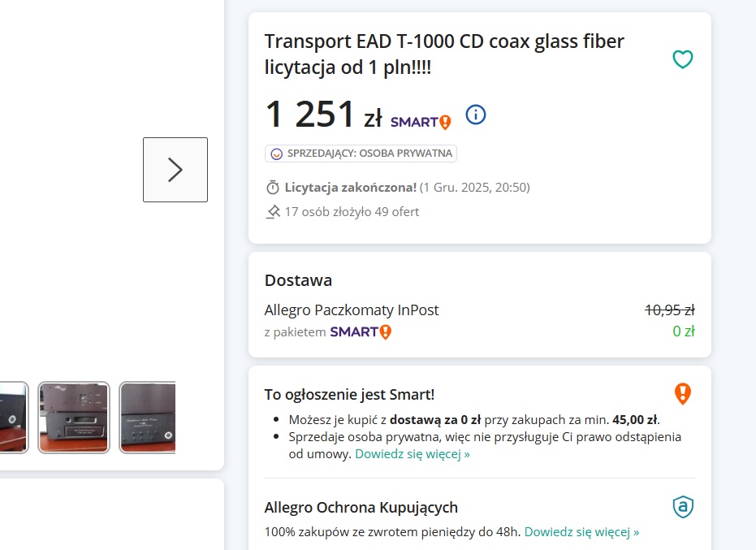756x550 pixels.
Task: Click the auction ended stopwatch icon
Action: pos(273,188)
